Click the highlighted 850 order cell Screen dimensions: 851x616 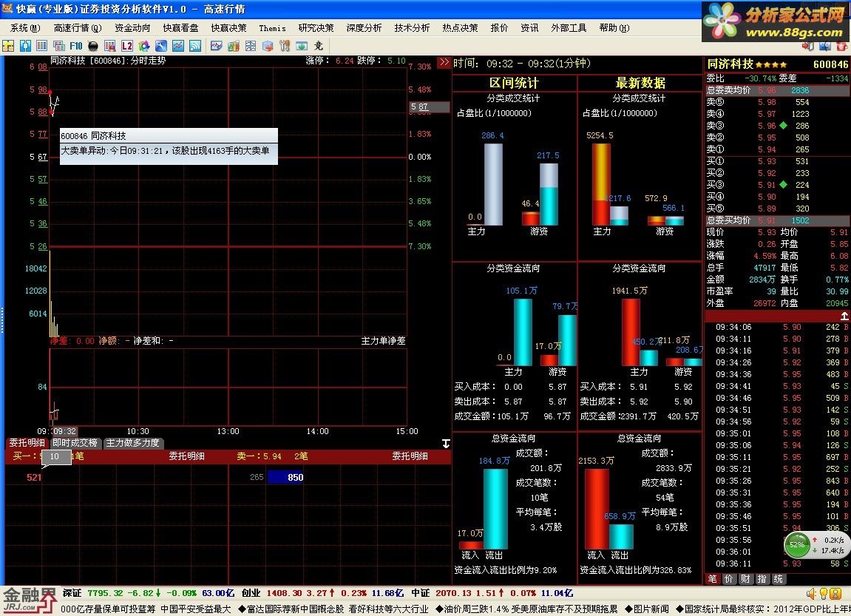click(285, 477)
